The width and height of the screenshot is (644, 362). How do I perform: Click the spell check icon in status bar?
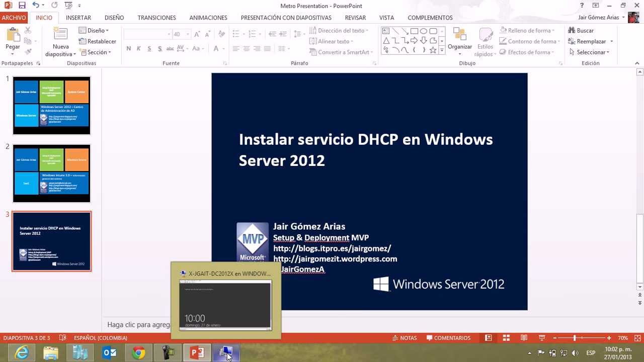click(x=62, y=338)
